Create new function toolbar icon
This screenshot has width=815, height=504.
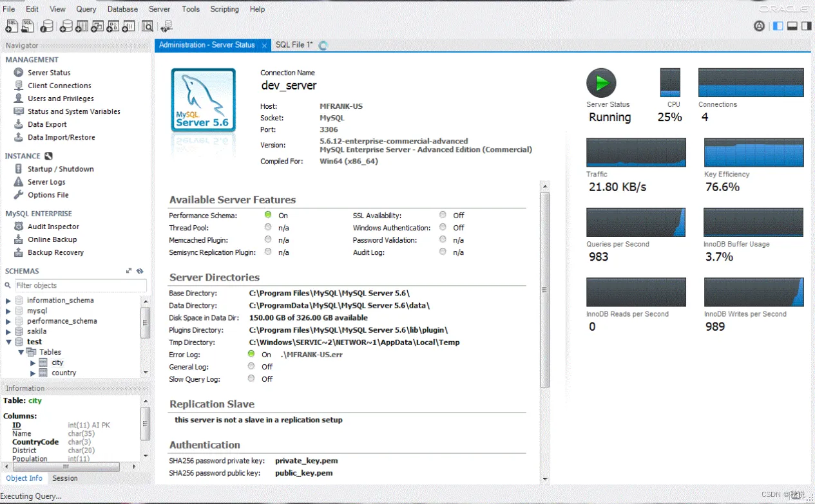[x=129, y=26]
